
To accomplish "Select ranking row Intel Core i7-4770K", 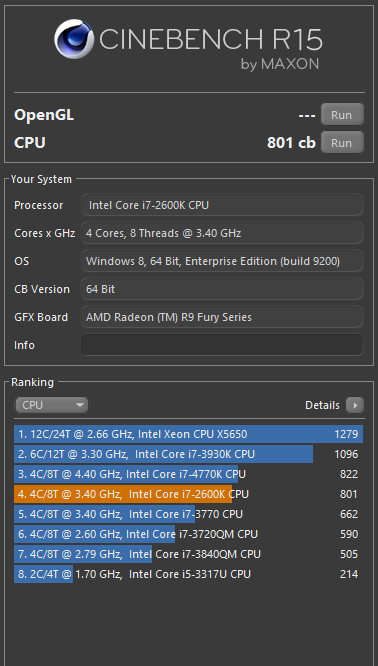I will tap(189, 474).
